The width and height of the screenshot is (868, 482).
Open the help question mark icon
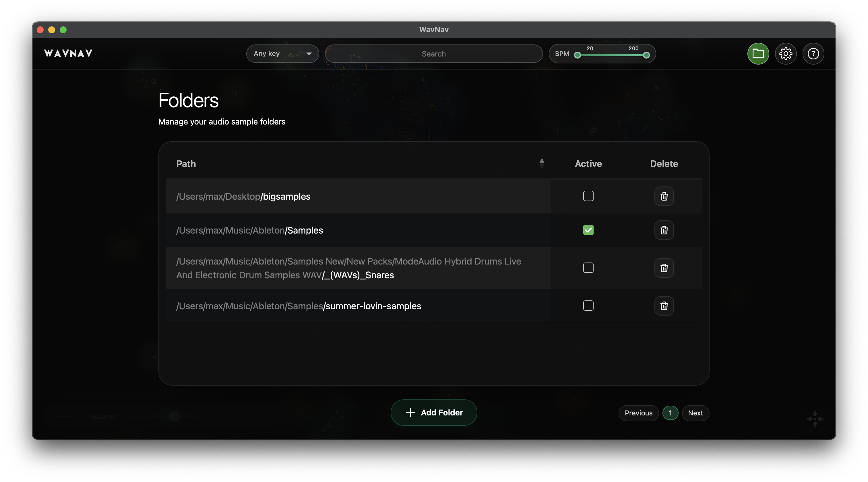[813, 54]
